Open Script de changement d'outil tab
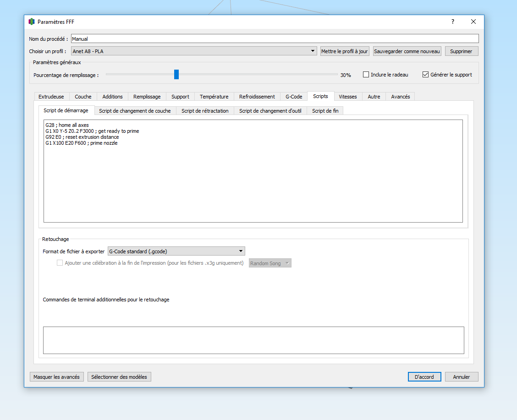The image size is (517, 420). tap(270, 111)
